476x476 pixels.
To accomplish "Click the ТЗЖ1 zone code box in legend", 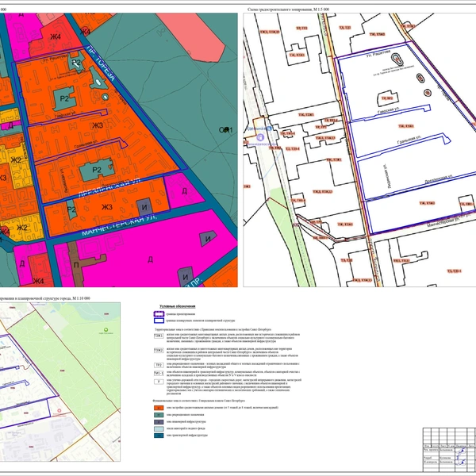I will [159, 336].
